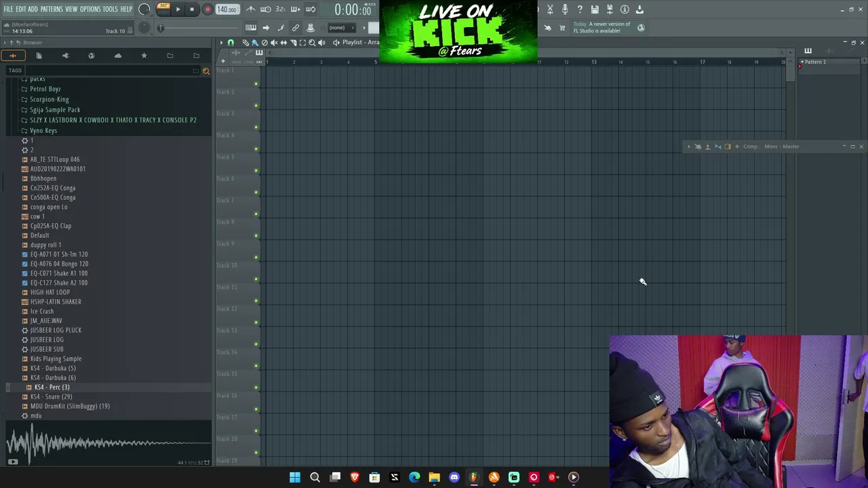Click the stamp tool icon in toolbar
Image resolution: width=868 pixels, height=488 pixels.
point(311,28)
